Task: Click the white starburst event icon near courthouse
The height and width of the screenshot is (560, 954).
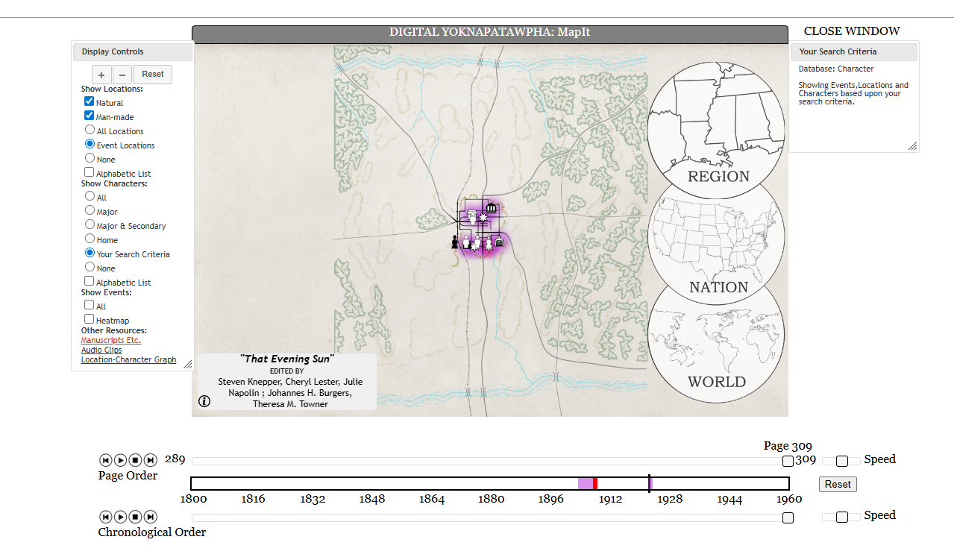Action: coord(483,217)
